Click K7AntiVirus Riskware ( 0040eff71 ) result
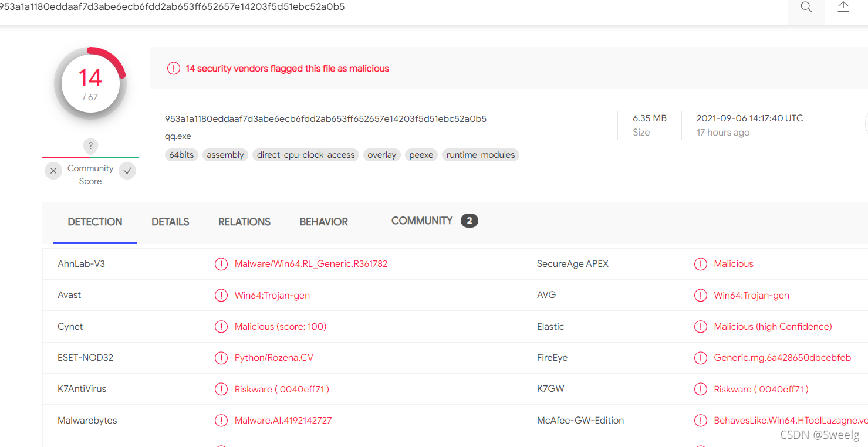Image resolution: width=868 pixels, height=447 pixels. click(282, 389)
